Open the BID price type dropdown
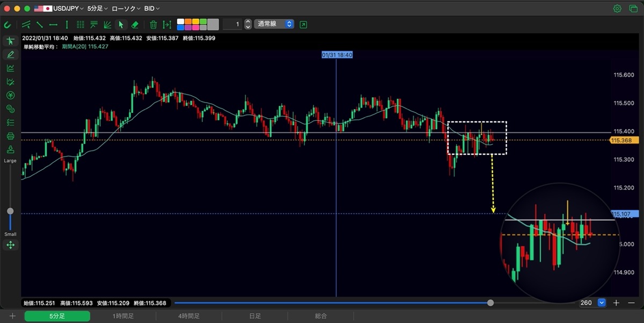Viewport: 644px width, 323px height. pyautogui.click(x=152, y=9)
